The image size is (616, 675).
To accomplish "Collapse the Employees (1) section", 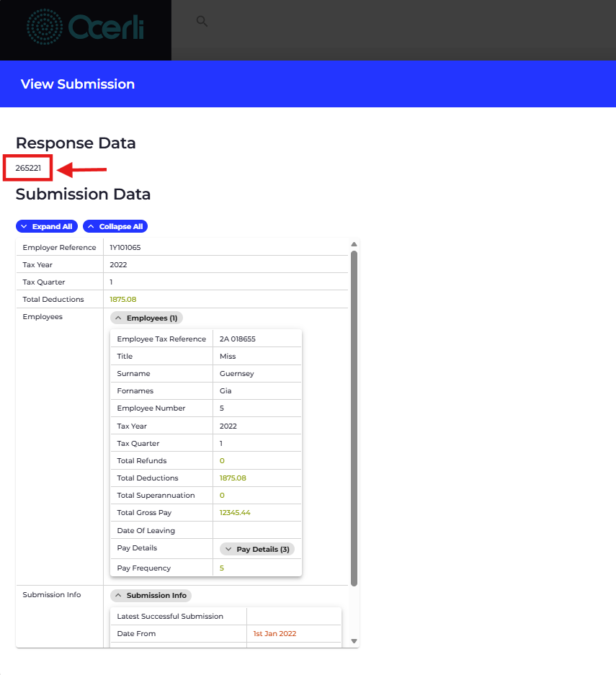I will tap(147, 318).
